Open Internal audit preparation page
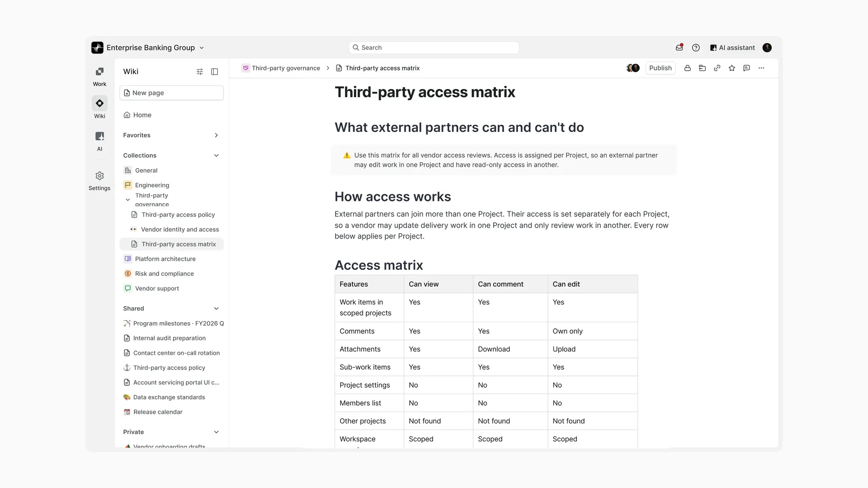868x488 pixels. click(x=171, y=338)
